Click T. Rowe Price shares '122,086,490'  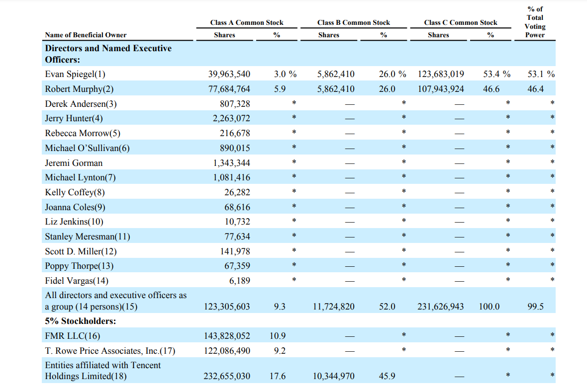pyautogui.click(x=227, y=351)
